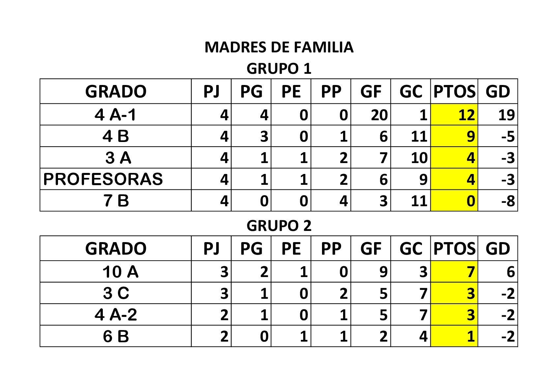Image resolution: width=555 pixels, height=392 pixels.
Task: Select the 10 A team cell
Action: [x=116, y=272]
